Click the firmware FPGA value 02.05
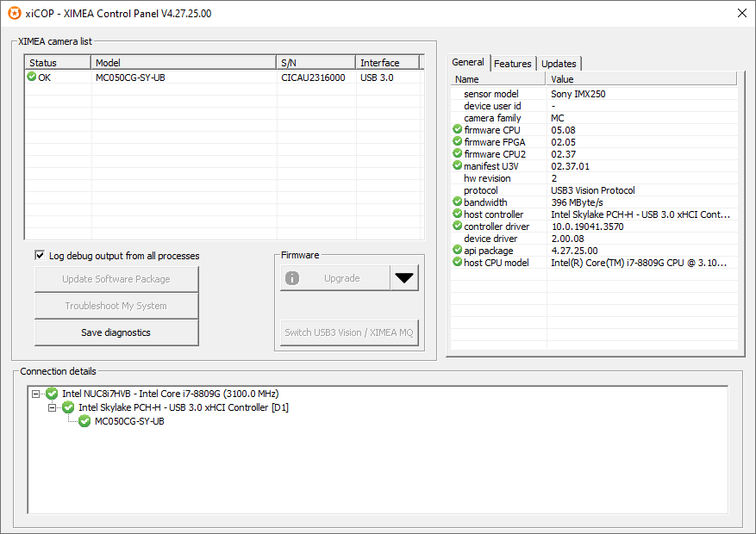 563,142
